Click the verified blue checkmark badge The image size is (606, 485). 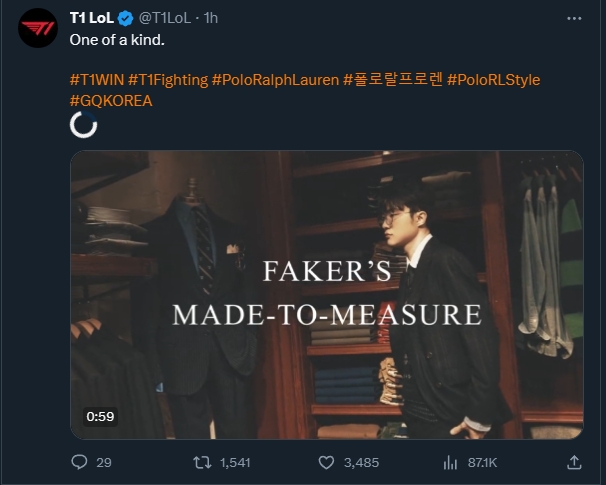point(125,18)
